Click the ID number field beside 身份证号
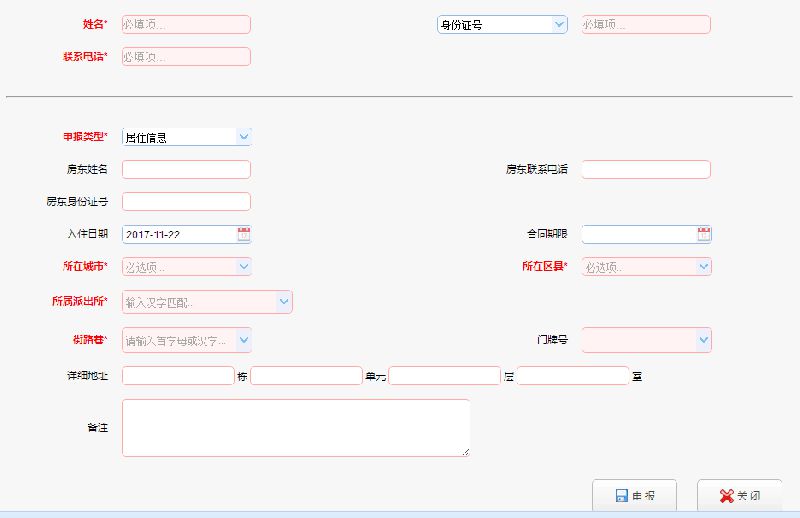The width and height of the screenshot is (800, 518). (645, 24)
